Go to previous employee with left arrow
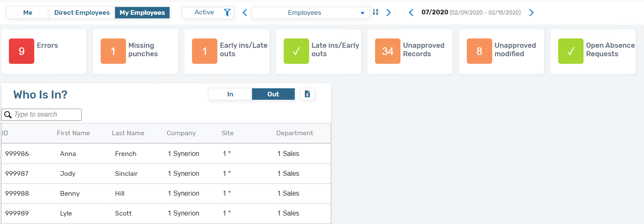 tap(244, 13)
